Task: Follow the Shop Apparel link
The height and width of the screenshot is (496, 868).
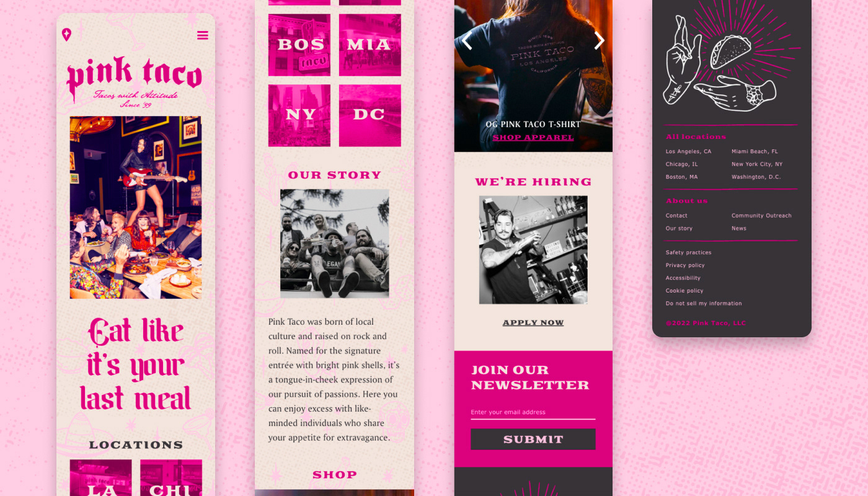Action: (533, 138)
